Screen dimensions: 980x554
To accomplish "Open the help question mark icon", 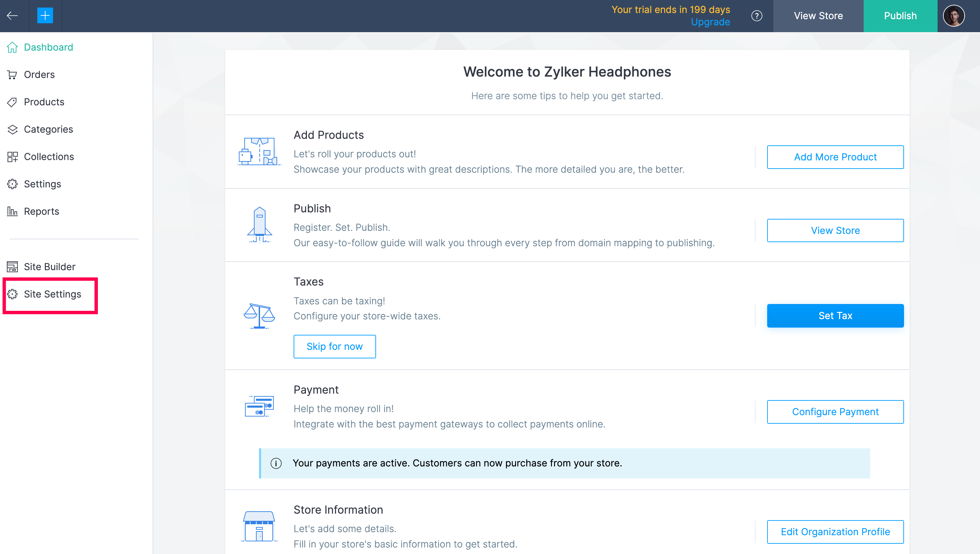I will pos(757,16).
